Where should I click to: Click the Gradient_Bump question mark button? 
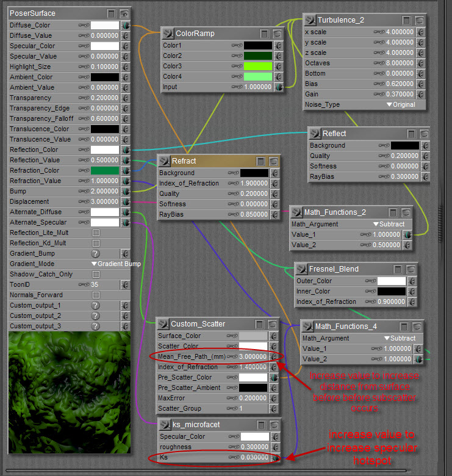(x=96, y=253)
